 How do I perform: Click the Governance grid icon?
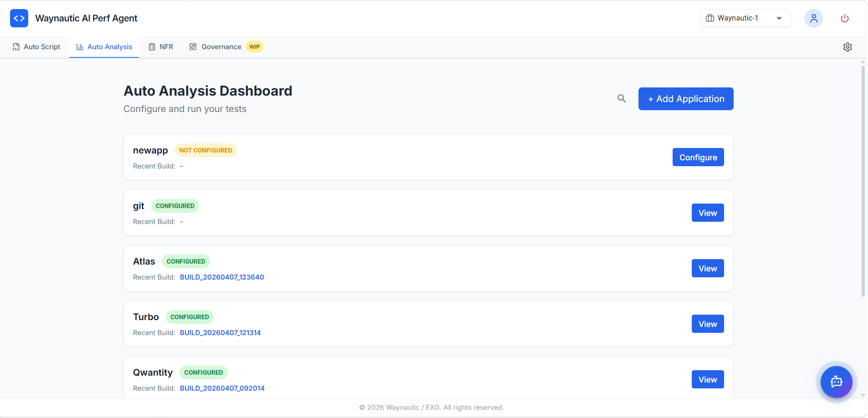point(193,46)
